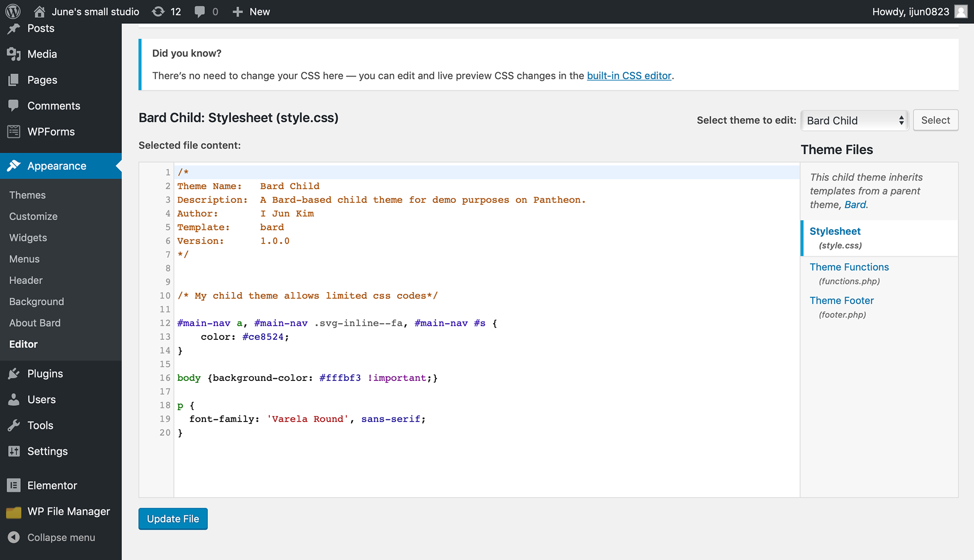The height and width of the screenshot is (560, 974).
Task: Open the Posts menu
Action: (x=41, y=28)
